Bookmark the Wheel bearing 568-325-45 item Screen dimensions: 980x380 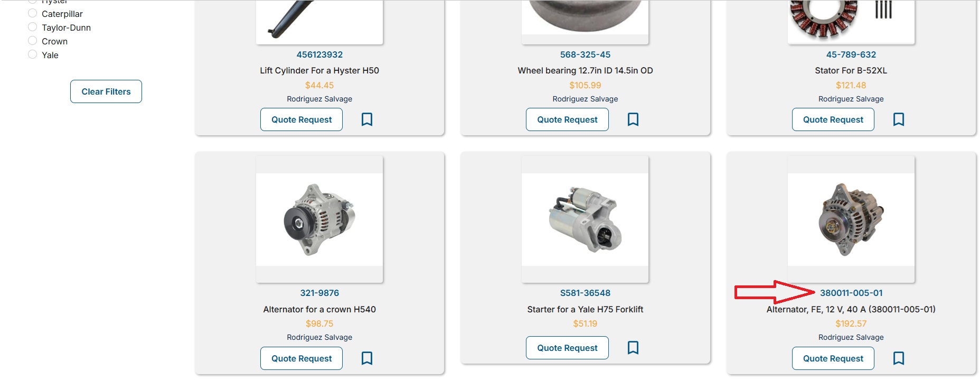633,119
